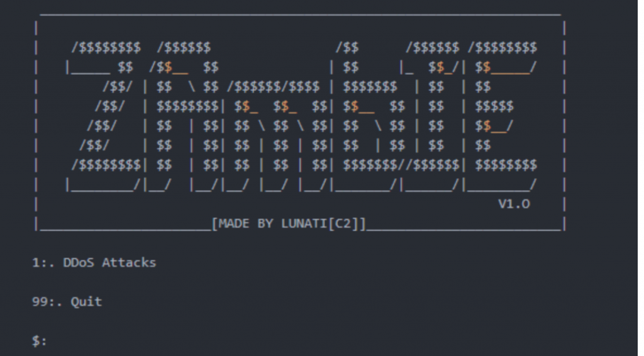Click the word "Attacks" in option 1
The width and height of the screenshot is (644, 356).
pos(129,262)
